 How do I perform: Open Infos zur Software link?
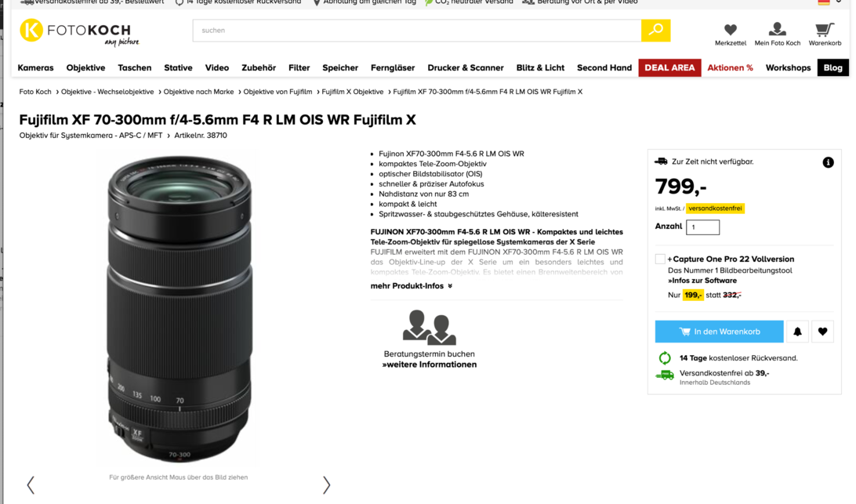(702, 281)
